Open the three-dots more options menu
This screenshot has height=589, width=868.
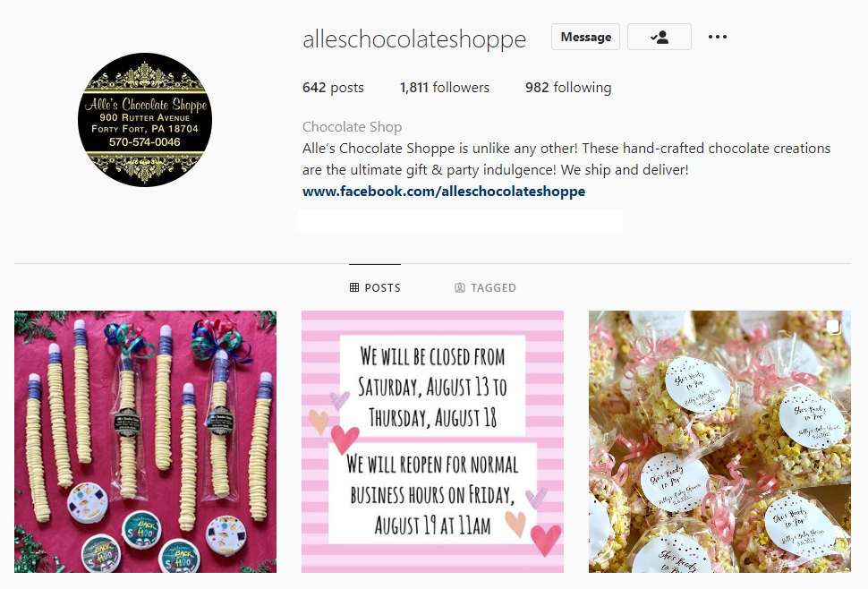(x=718, y=37)
